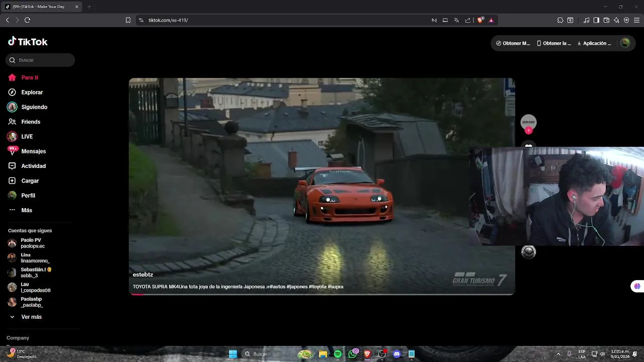The width and height of the screenshot is (644, 362).
Task: Open Discord from the taskbar
Action: point(396,354)
